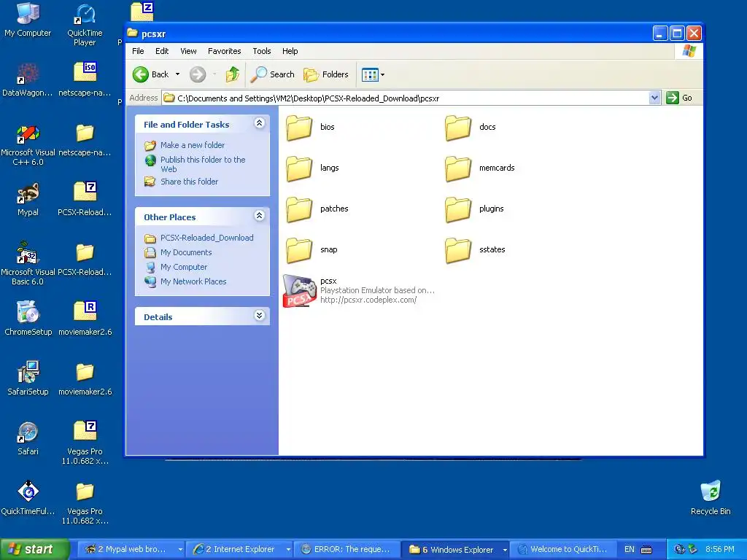Open the Edit menu

coord(162,51)
